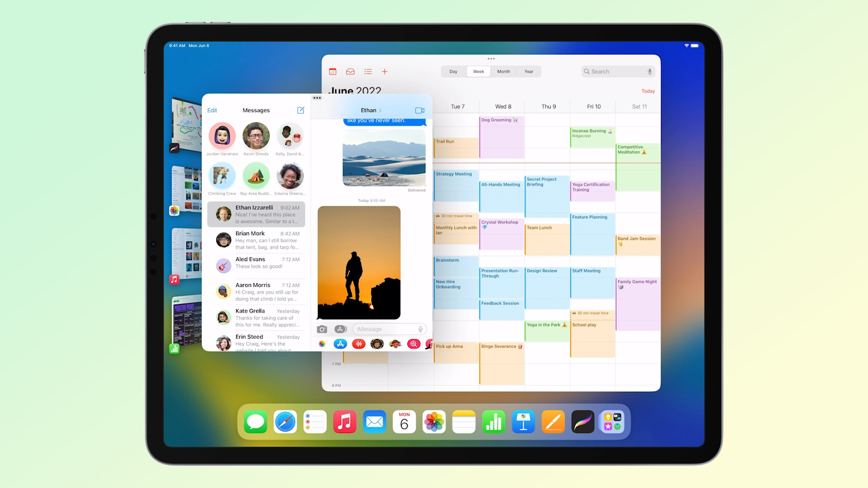The width and height of the screenshot is (868, 488).
Task: Open the three-dot menu in Messages panel
Action: [316, 98]
